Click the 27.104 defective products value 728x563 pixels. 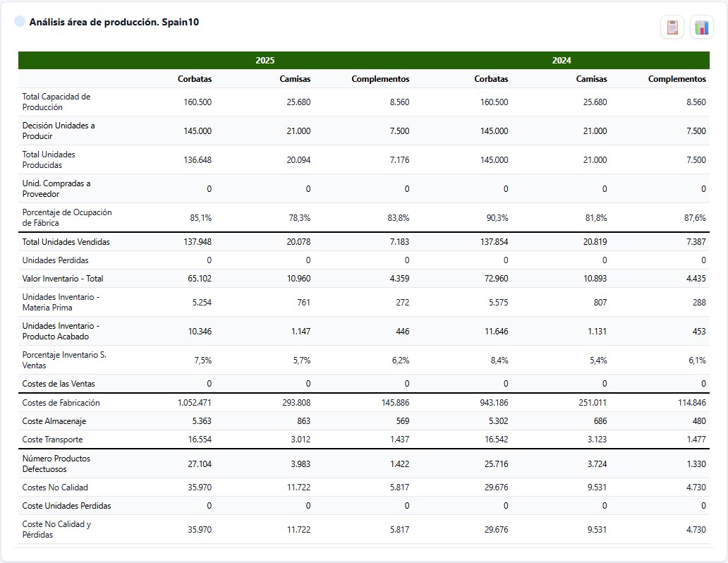200,464
